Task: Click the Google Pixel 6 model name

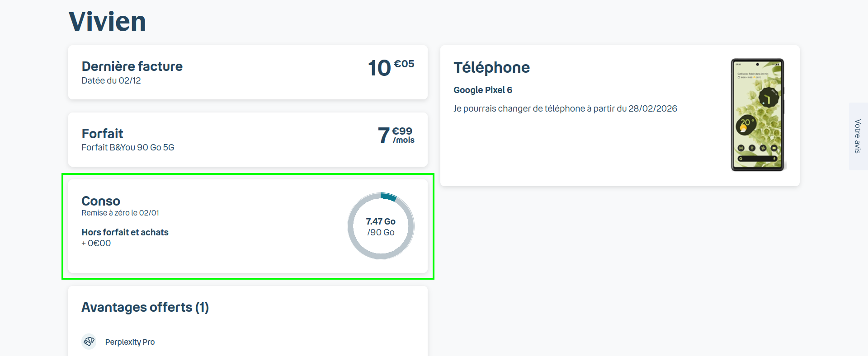Action: click(x=483, y=90)
